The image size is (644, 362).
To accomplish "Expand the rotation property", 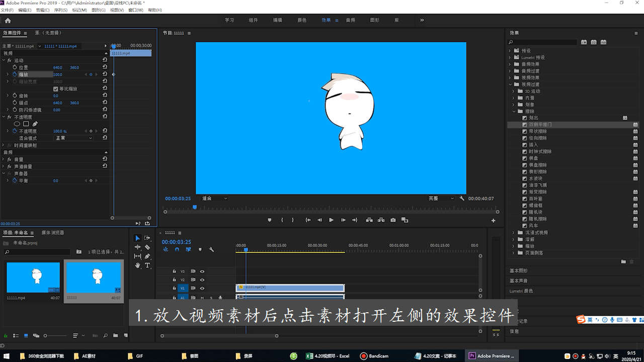I will (8, 96).
